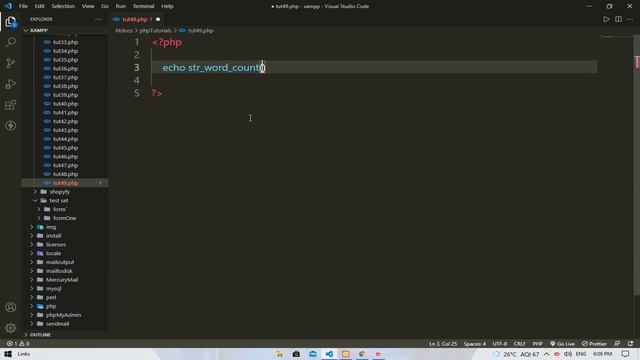This screenshot has height=360, width=640.
Task: Open the Help menu
Action: pos(167,6)
